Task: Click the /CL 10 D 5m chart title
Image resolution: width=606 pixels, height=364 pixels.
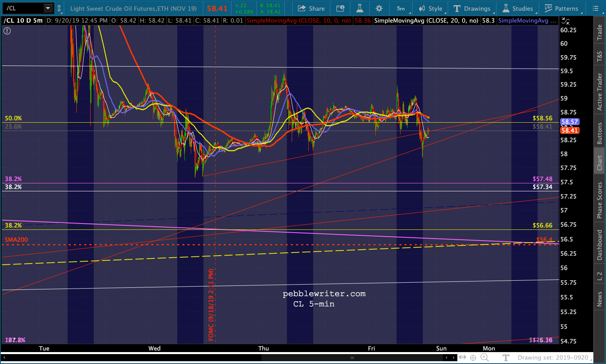Action: [x=23, y=21]
